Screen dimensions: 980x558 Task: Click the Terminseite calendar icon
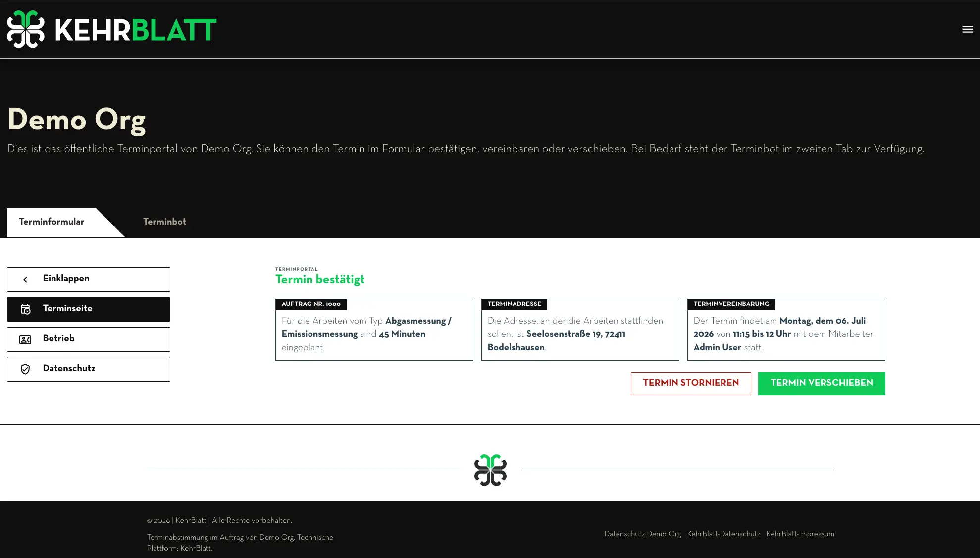pos(25,309)
